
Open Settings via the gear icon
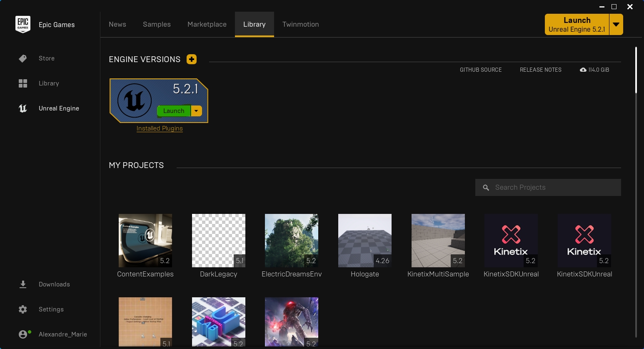pyautogui.click(x=23, y=309)
